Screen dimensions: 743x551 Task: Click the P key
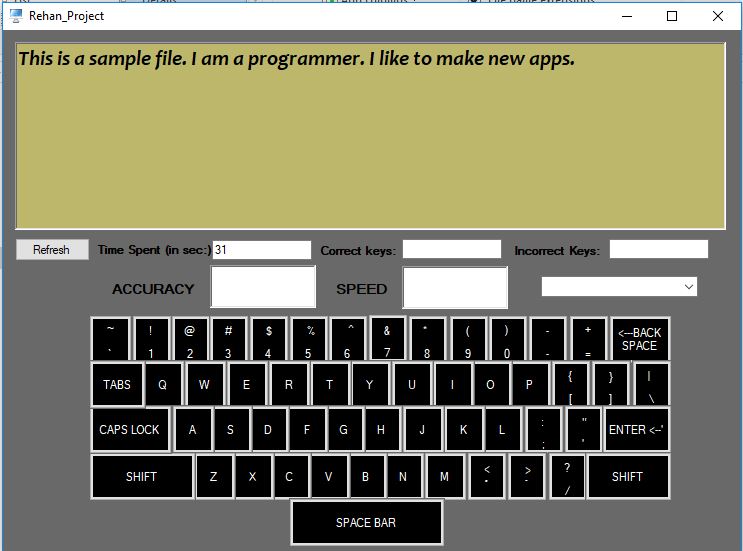click(530, 384)
